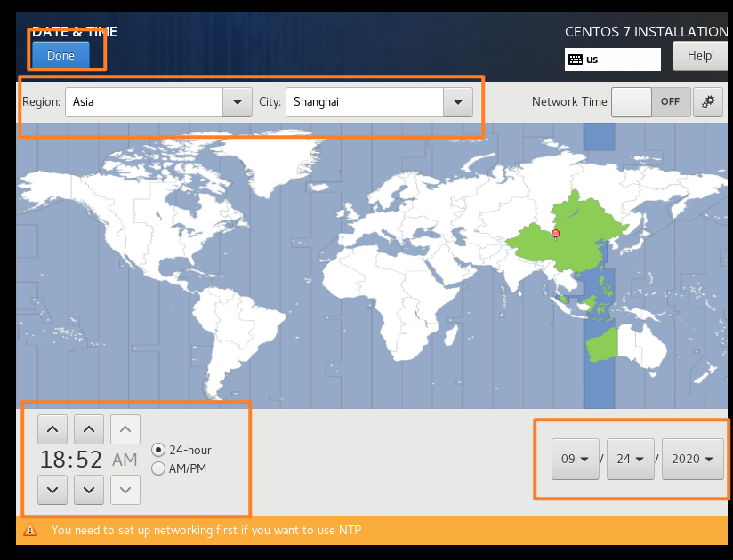
Task: Open the day dropdown showing 24
Action: (x=630, y=459)
